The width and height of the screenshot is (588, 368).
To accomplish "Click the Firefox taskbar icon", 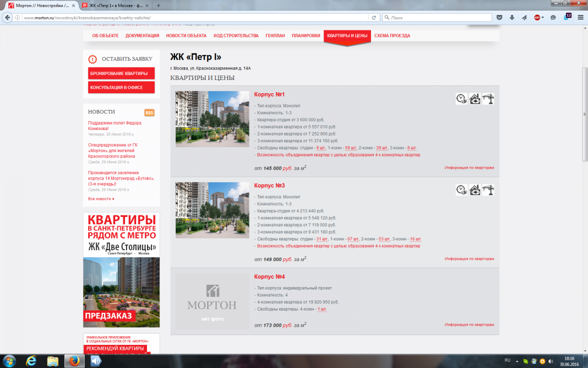I will pyautogui.click(x=74, y=361).
